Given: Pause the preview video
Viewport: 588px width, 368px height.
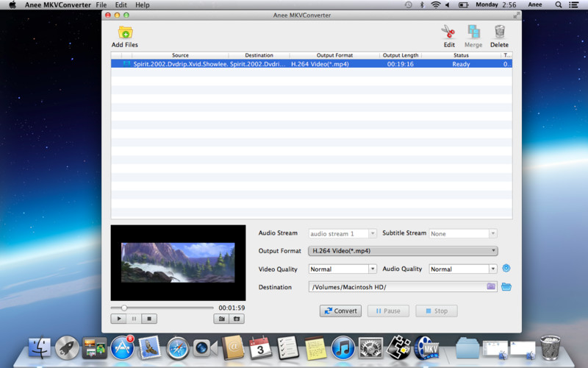Looking at the screenshot, I should pos(134,319).
